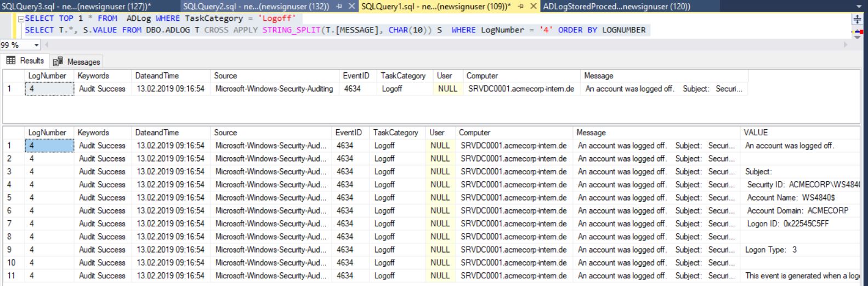Select row header 5 in lower grid
Screen dimensions: 868x286
coord(14,198)
